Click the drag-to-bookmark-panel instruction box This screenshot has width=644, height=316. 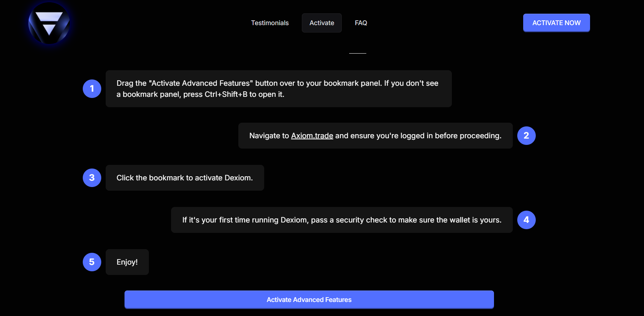coord(278,89)
